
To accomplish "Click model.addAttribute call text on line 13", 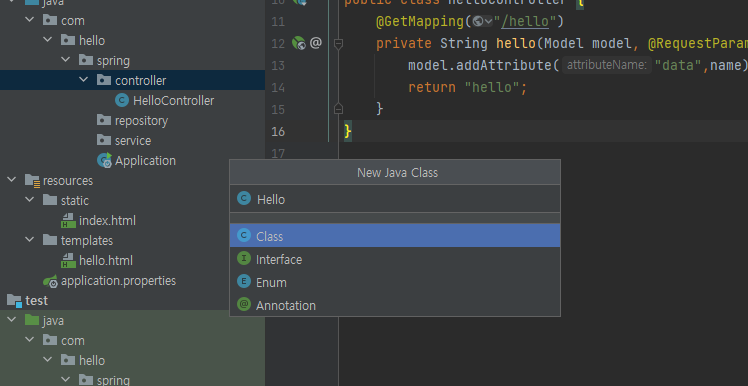I will coord(479,65).
